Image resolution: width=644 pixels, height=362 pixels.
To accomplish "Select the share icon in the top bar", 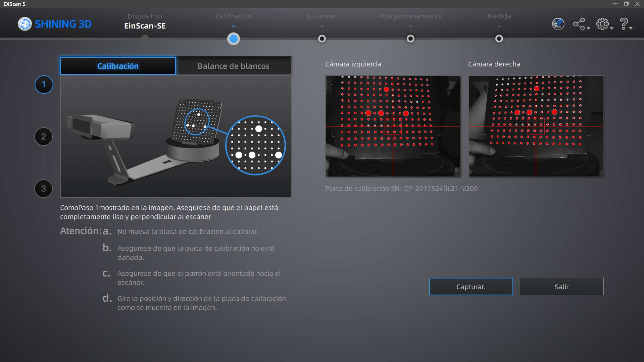I will click(x=579, y=24).
